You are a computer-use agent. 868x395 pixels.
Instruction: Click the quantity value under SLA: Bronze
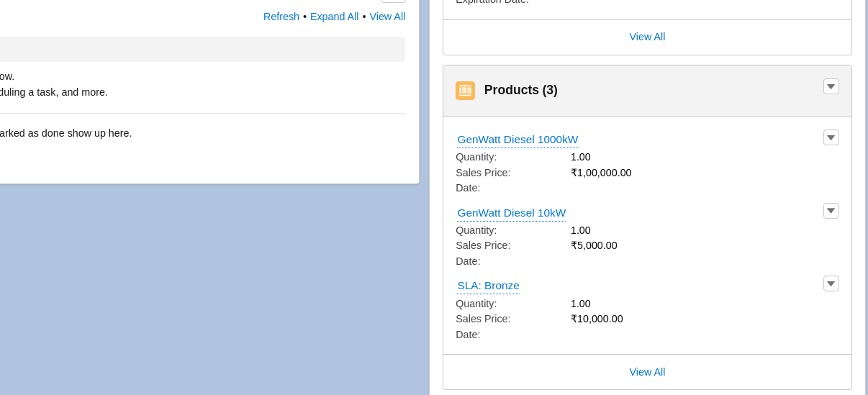(x=580, y=304)
